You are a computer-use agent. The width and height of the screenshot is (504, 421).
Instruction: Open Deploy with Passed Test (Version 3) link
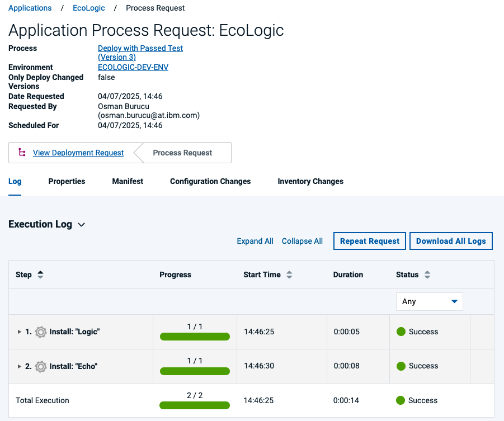140,53
